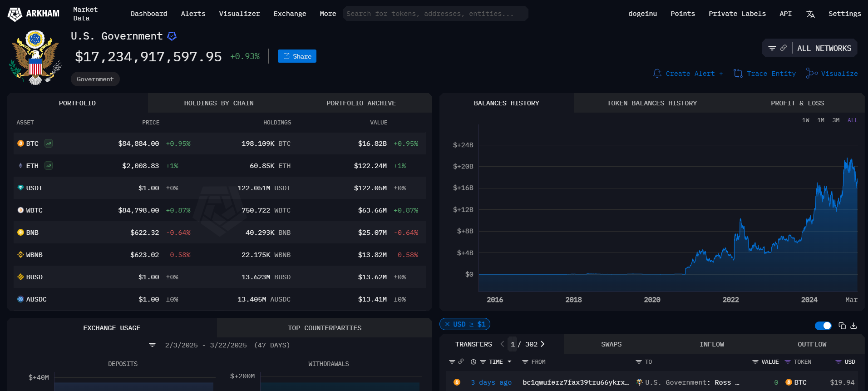Toggle the blue switch above transfers table
The height and width of the screenshot is (391, 868).
click(x=823, y=326)
